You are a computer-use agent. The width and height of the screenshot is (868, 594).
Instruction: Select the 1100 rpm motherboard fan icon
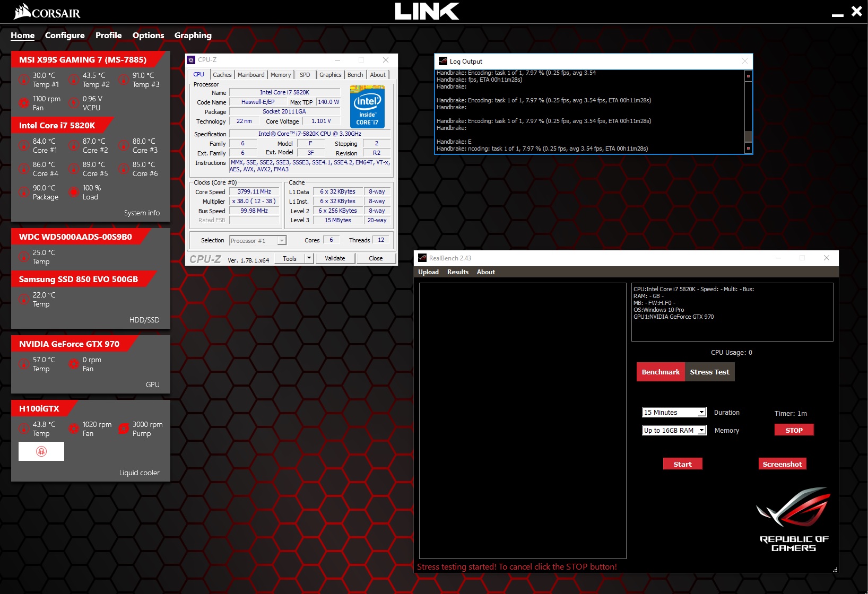pyautogui.click(x=24, y=103)
